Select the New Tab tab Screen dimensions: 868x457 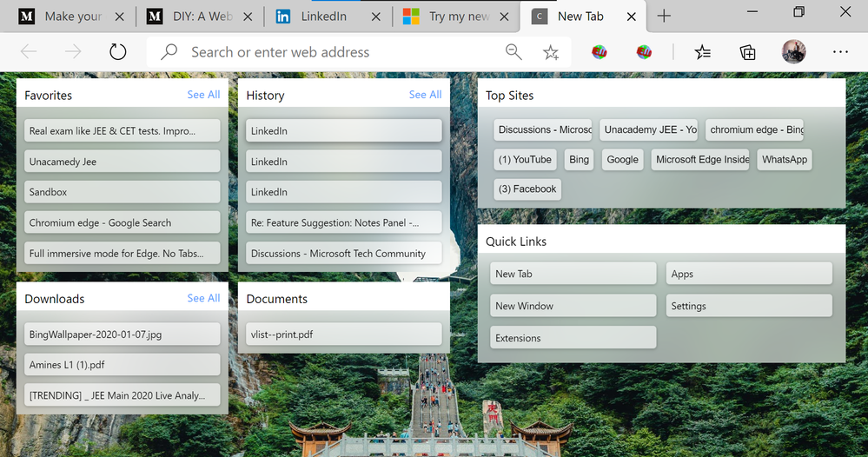point(582,17)
